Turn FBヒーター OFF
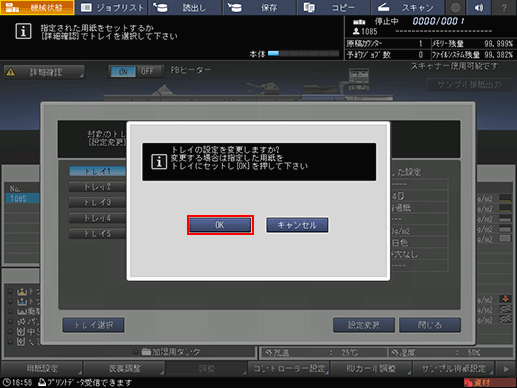The height and width of the screenshot is (388, 517). click(x=147, y=71)
